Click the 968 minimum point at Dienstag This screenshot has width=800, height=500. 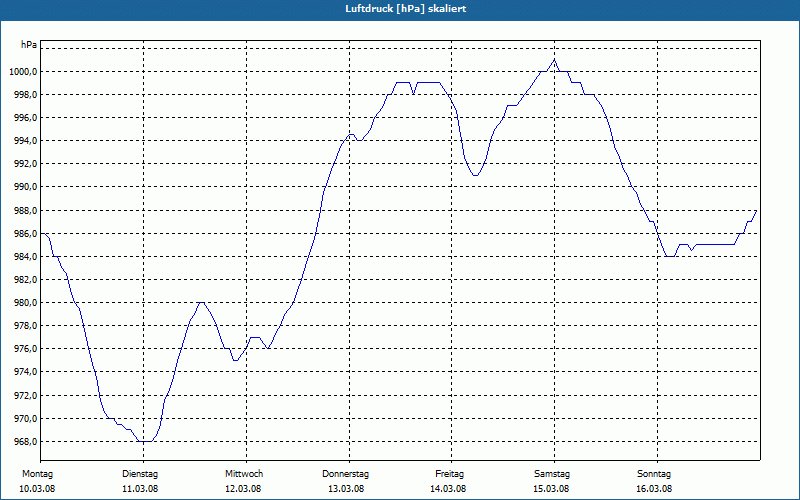[144, 441]
